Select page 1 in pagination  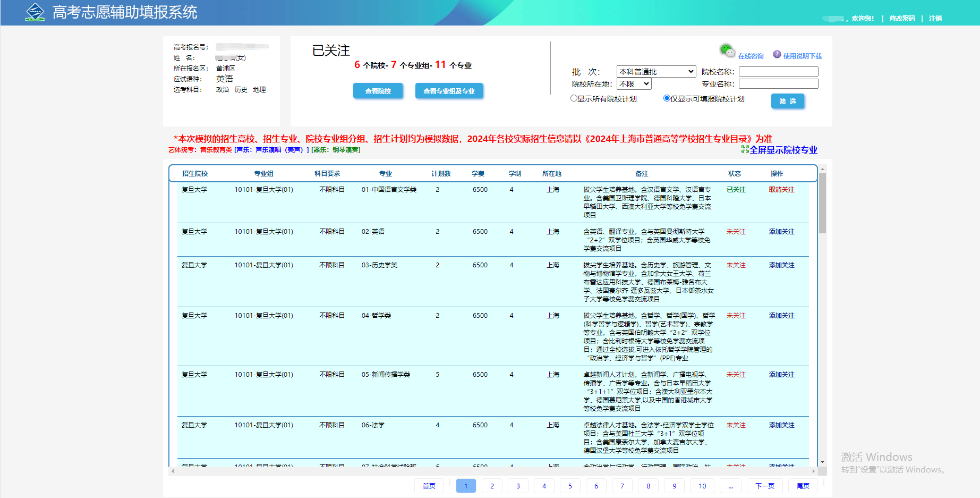click(466, 486)
